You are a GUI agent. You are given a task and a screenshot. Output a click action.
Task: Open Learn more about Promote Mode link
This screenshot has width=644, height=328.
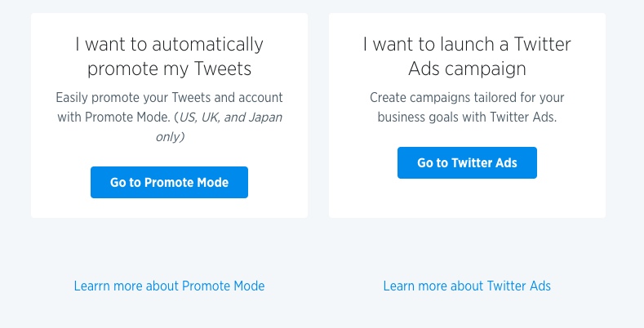pyautogui.click(x=169, y=286)
